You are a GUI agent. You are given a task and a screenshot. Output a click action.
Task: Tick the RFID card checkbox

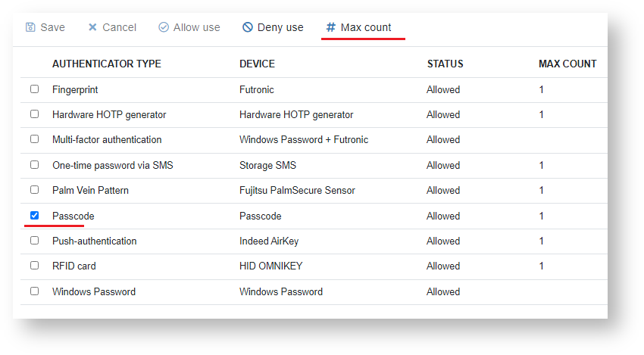[x=34, y=266]
